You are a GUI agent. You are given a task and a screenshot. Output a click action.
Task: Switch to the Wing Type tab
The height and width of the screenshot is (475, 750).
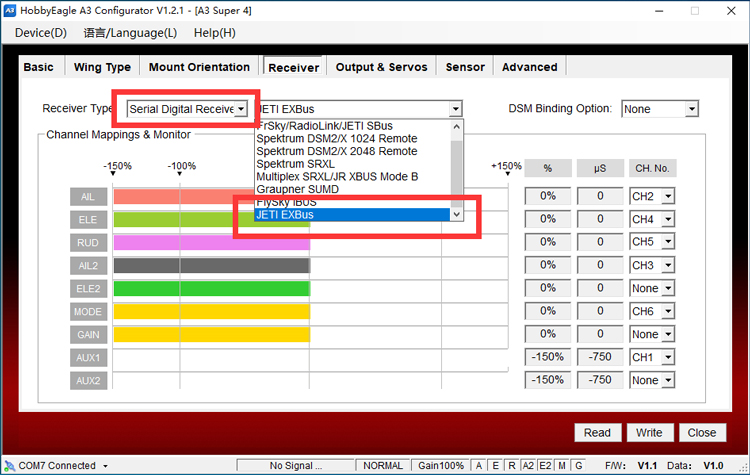[102, 67]
